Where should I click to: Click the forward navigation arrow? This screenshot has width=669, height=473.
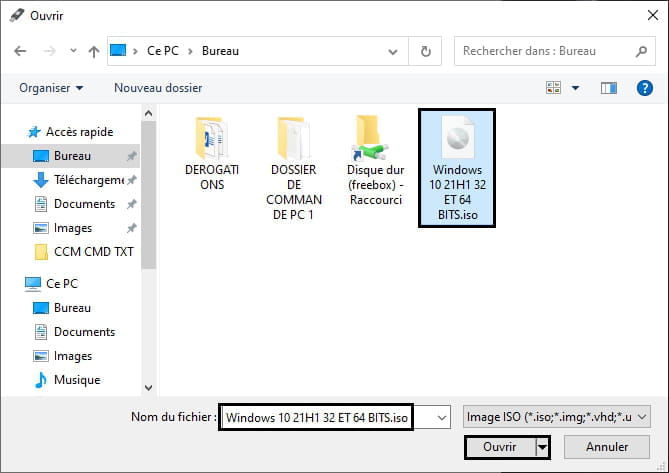click(50, 51)
